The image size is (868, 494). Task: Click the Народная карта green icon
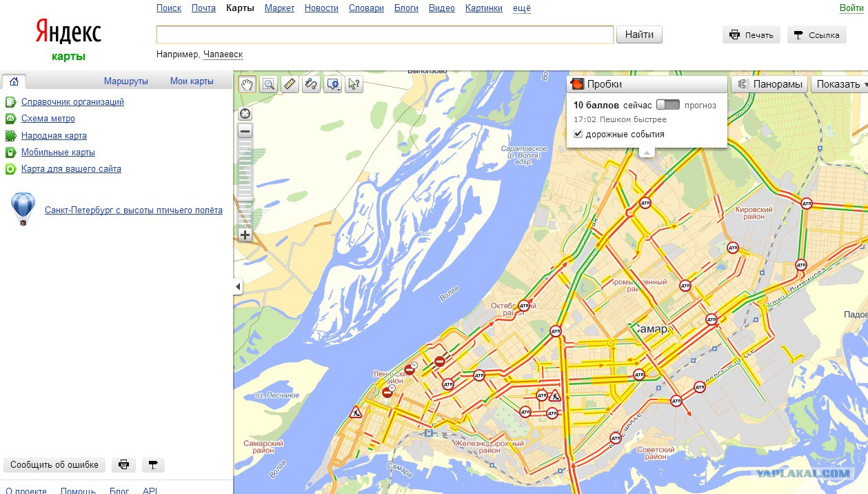click(10, 136)
